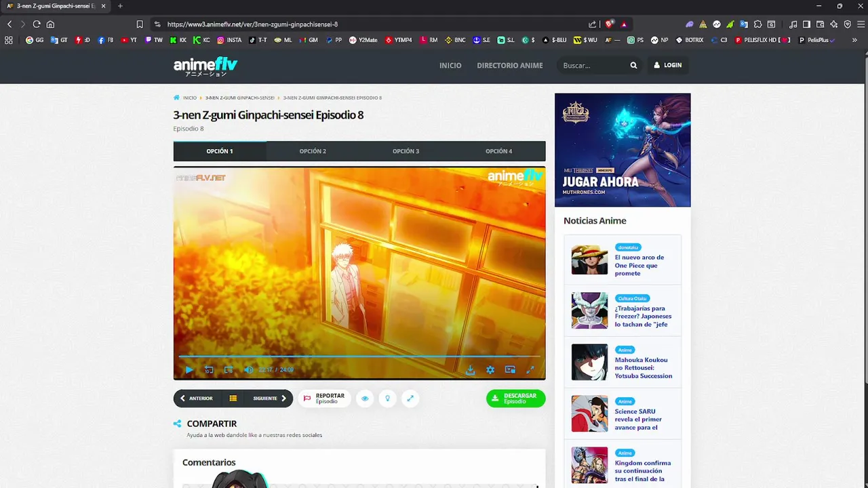Open Freezer news article thumbnail
Image resolution: width=868 pixels, height=488 pixels.
(x=589, y=310)
